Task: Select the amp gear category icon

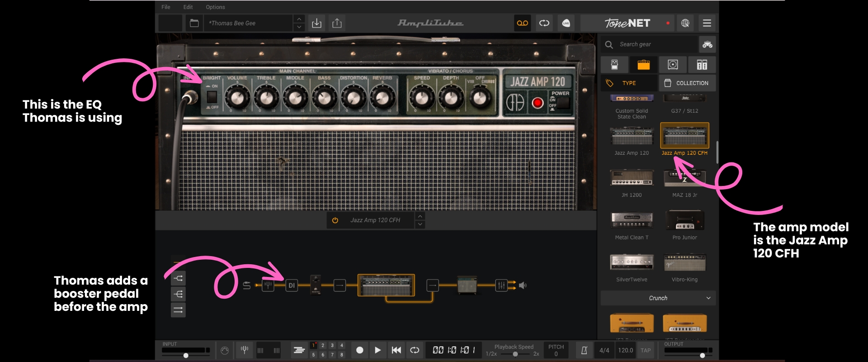Action: pyautogui.click(x=644, y=65)
